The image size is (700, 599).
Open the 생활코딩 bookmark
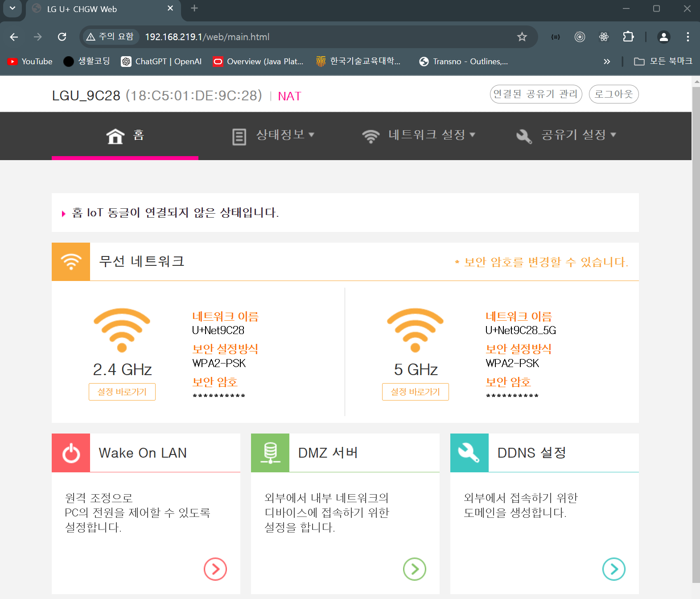coord(86,62)
